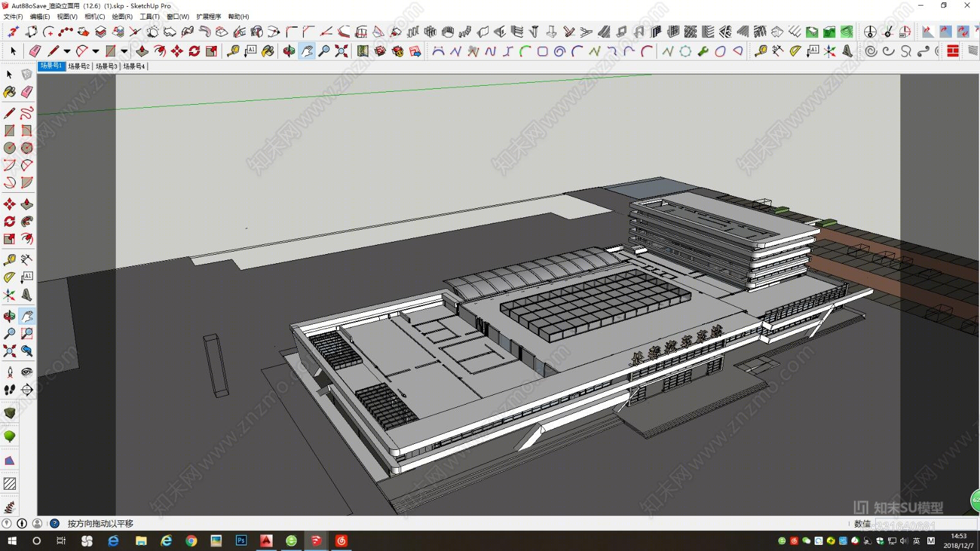Switch to scene tab 场景号4
This screenshot has height=551, width=980.
coord(134,66)
